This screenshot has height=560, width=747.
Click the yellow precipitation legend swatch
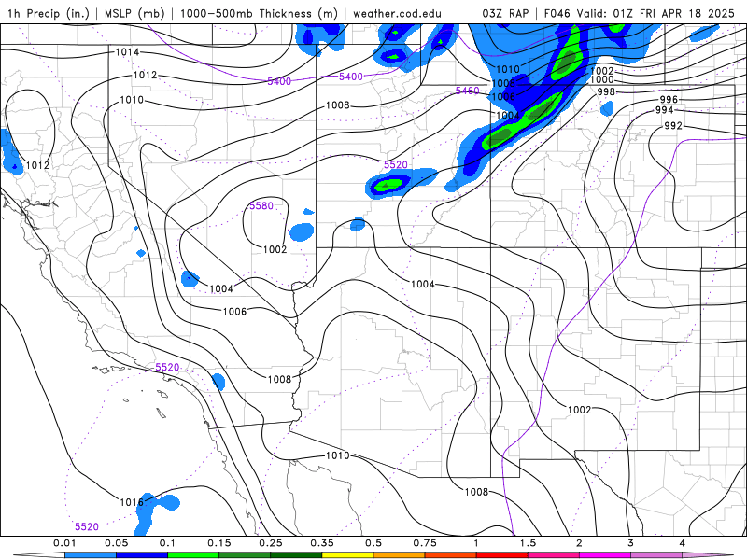pyautogui.click(x=347, y=555)
